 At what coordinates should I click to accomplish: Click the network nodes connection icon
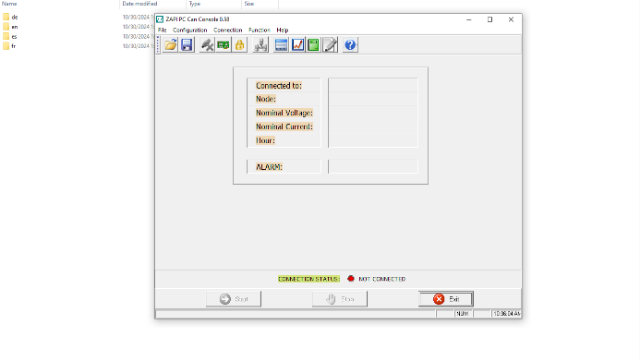(x=260, y=45)
